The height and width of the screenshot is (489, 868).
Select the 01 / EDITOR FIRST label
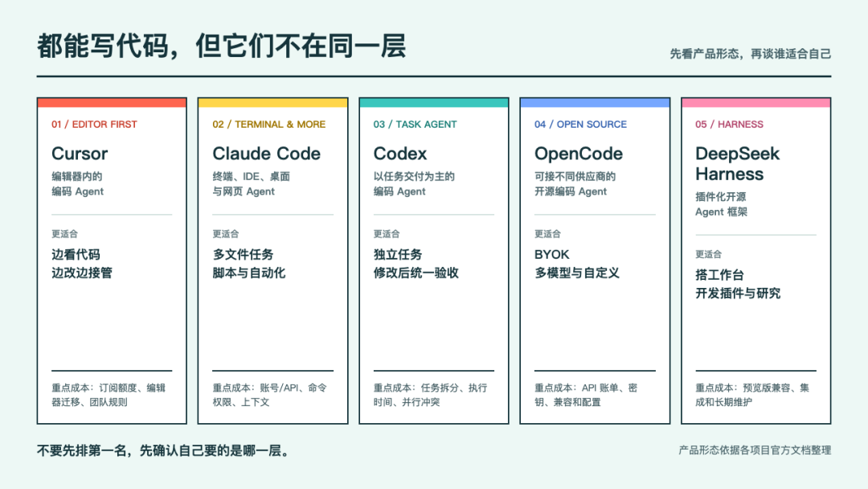click(94, 125)
